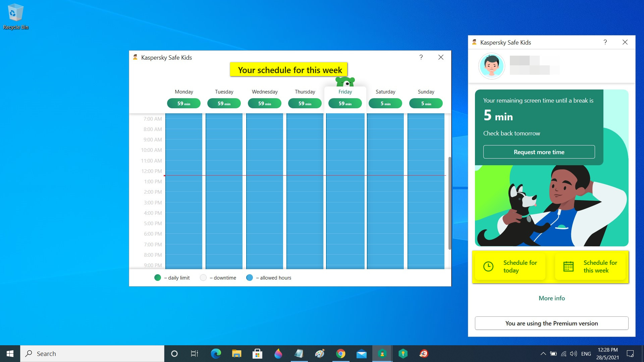Select the Monday 59 min pill

pyautogui.click(x=183, y=104)
